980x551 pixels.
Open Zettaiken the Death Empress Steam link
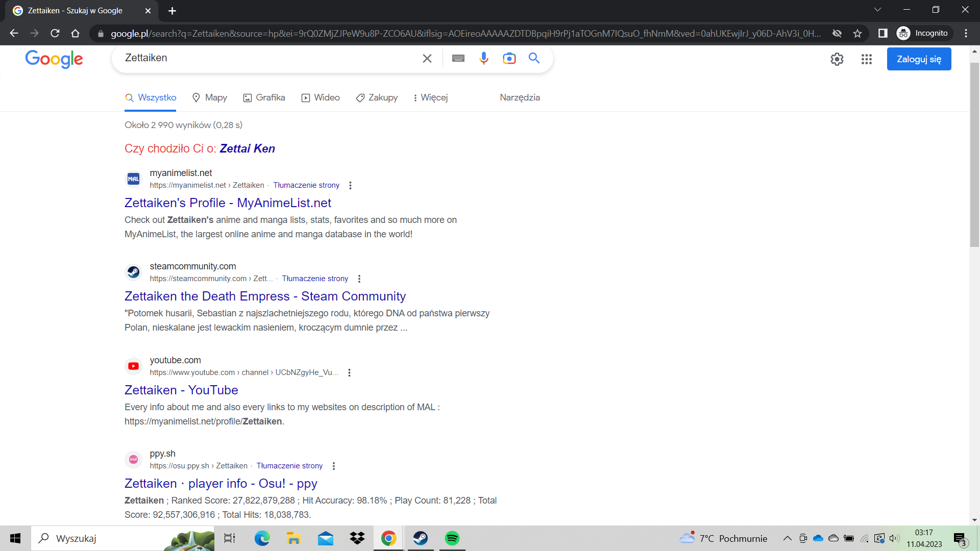(x=265, y=296)
